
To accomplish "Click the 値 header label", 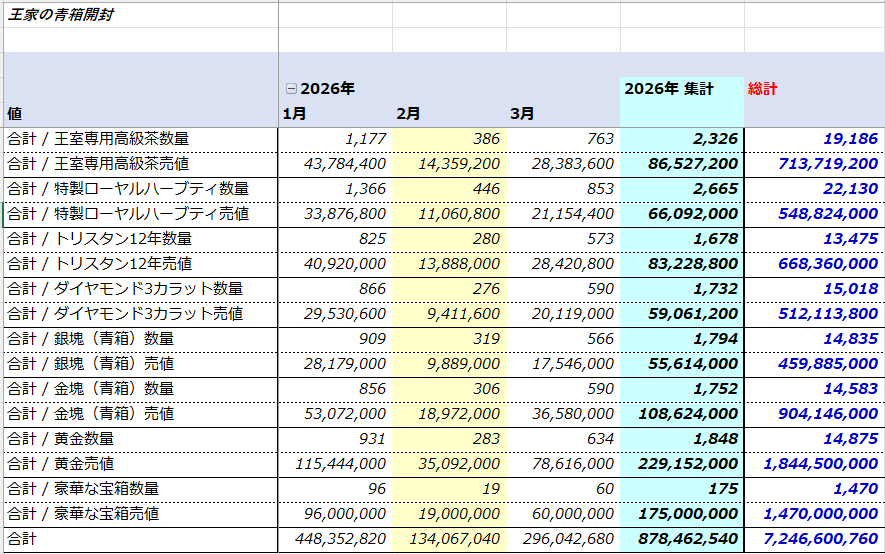I will point(14,114).
